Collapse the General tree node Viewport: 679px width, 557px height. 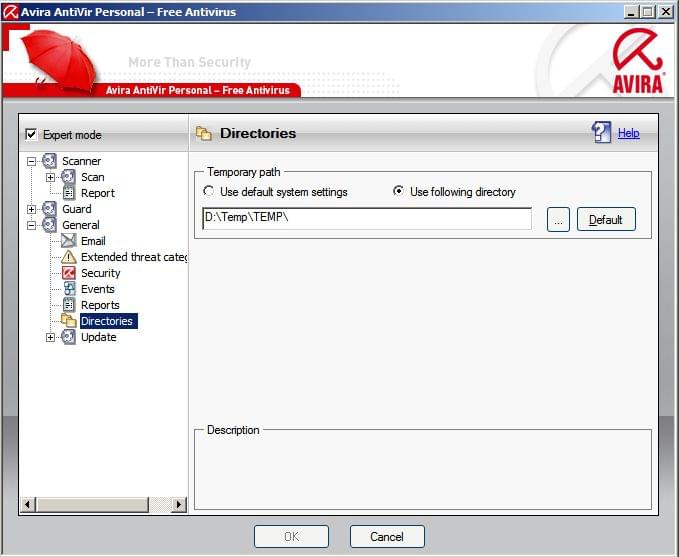point(31,226)
